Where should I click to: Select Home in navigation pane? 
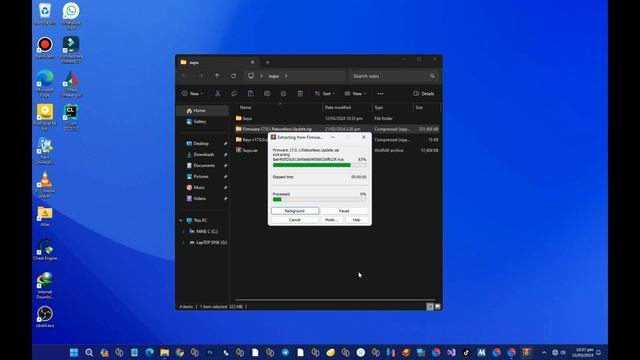click(202, 111)
